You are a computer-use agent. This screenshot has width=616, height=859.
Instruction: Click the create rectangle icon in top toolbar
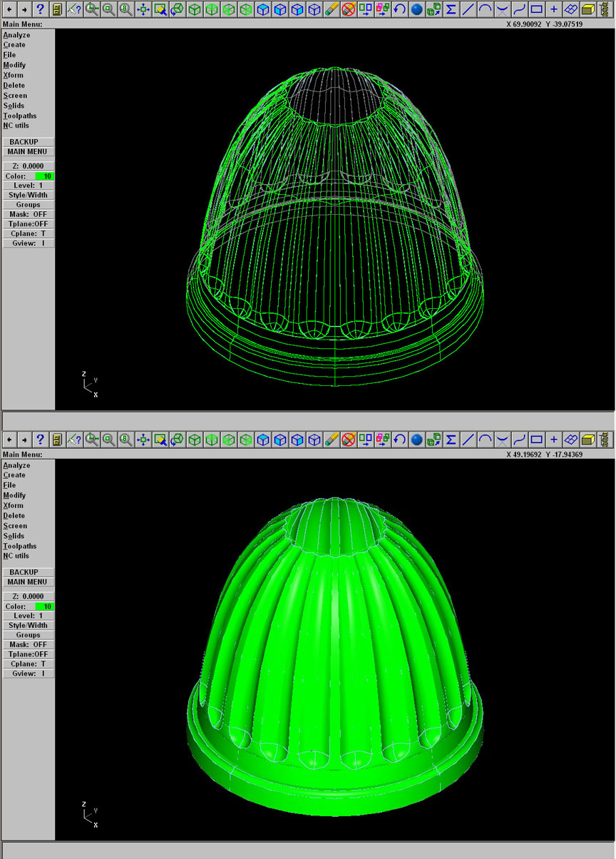(x=537, y=9)
